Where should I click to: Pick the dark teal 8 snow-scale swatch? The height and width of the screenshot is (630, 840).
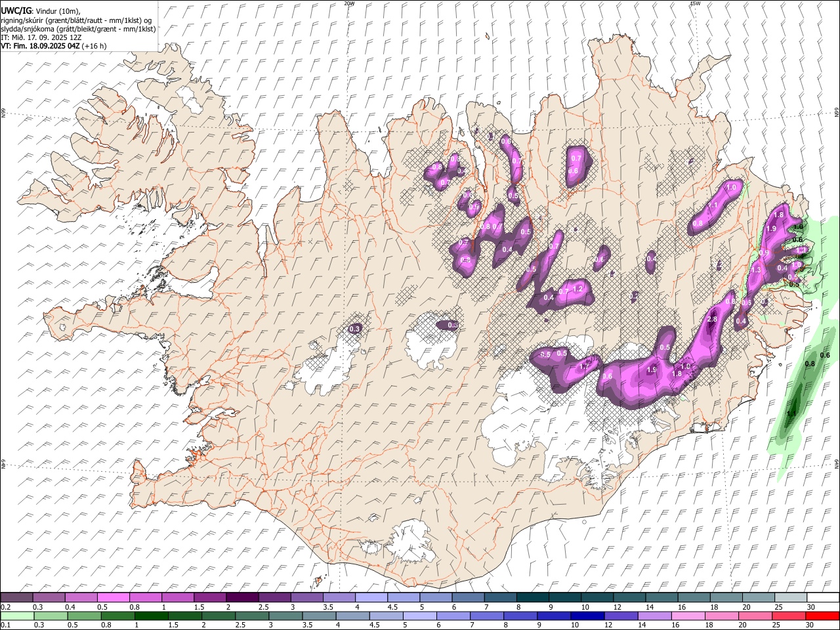tap(533, 597)
